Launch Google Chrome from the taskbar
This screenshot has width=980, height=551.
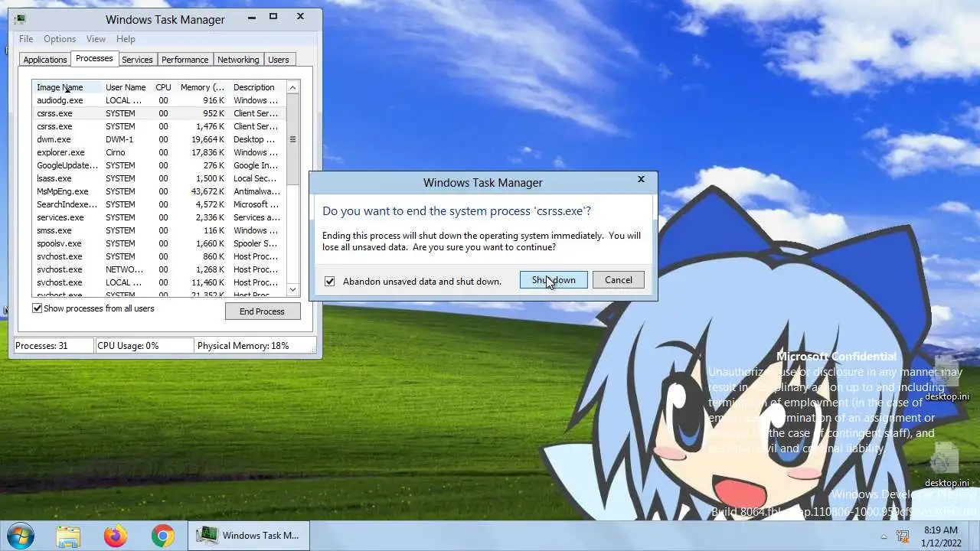pos(162,536)
